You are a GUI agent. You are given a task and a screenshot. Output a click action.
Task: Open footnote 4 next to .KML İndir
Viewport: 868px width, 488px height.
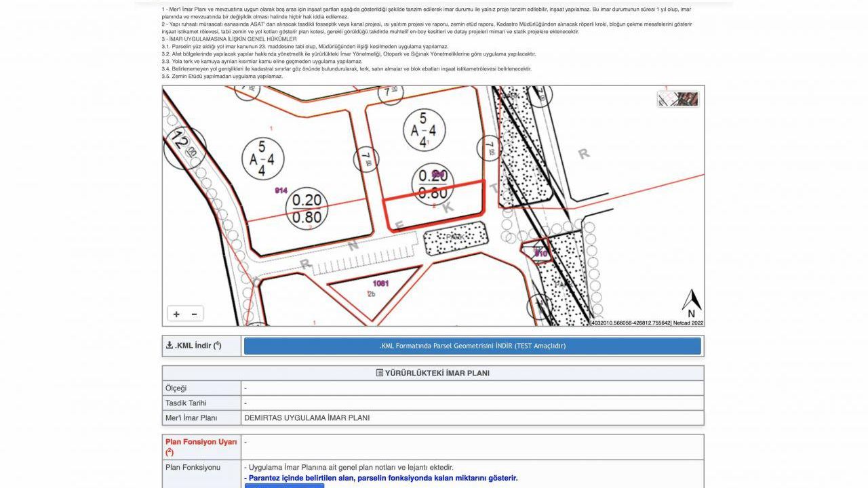click(218, 344)
